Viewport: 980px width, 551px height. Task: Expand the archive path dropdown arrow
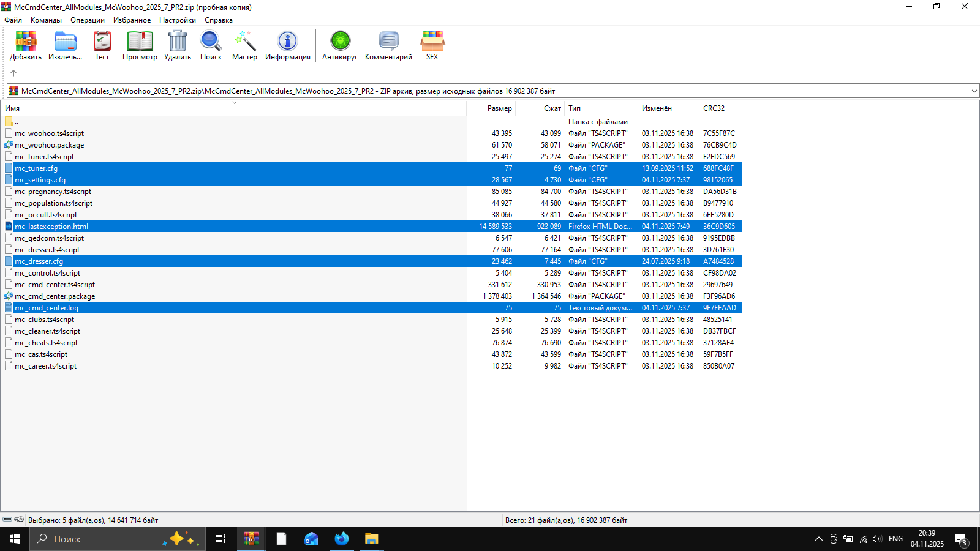click(974, 91)
